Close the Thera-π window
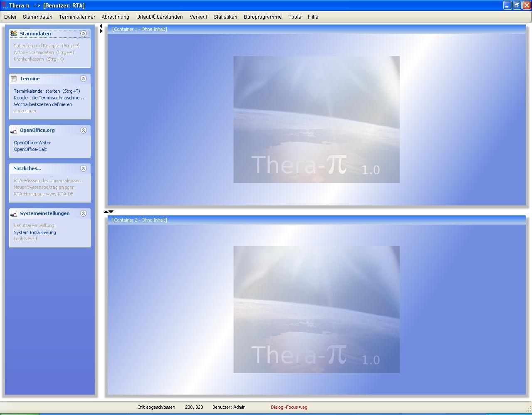Screen dimensions: 532x415 pos(527,5)
